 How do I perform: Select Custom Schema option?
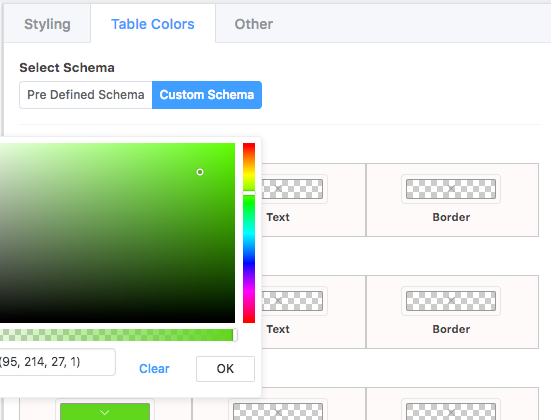coord(207,95)
